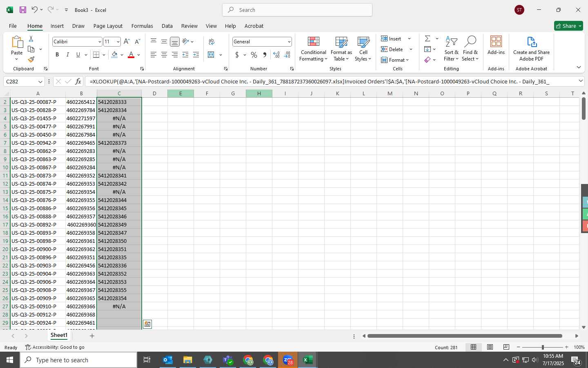Select the Format Painter brush
588x368 pixels.
[x=31, y=60]
